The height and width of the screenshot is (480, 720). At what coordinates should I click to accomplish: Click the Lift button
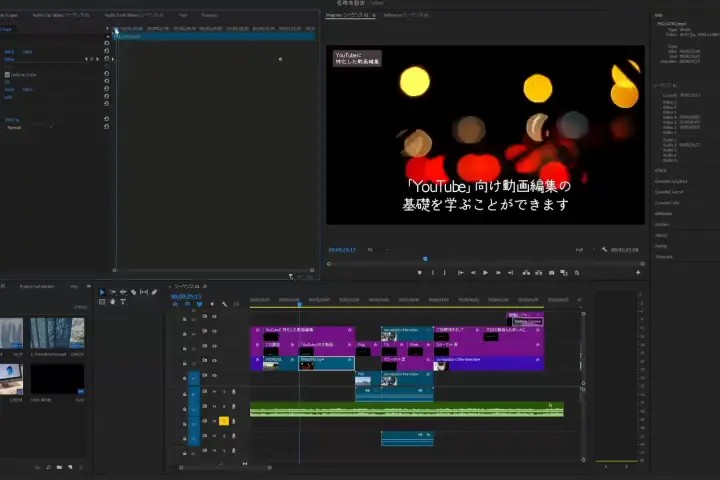pyautogui.click(x=526, y=273)
